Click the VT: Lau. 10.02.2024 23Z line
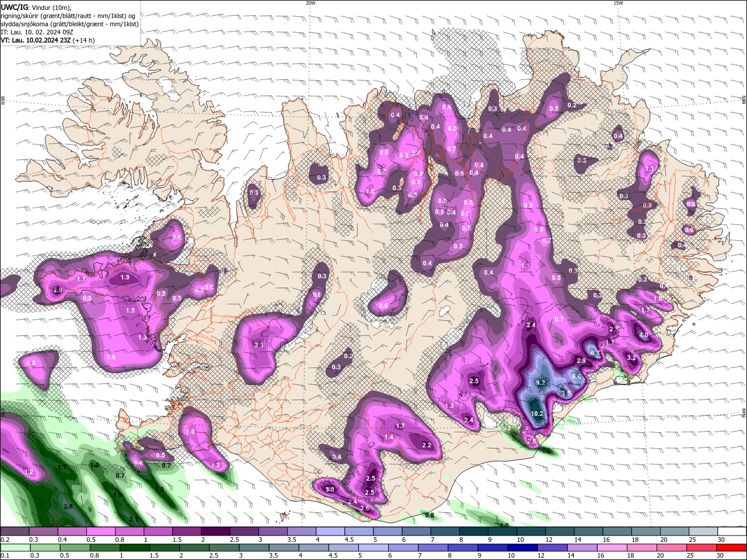This screenshot has height=560, width=747. [48, 40]
